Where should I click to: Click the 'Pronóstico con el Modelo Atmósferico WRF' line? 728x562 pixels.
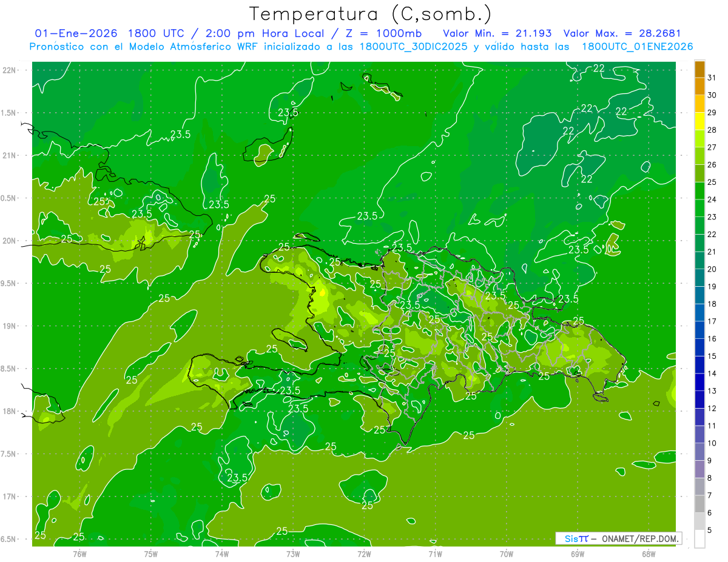coord(145,47)
